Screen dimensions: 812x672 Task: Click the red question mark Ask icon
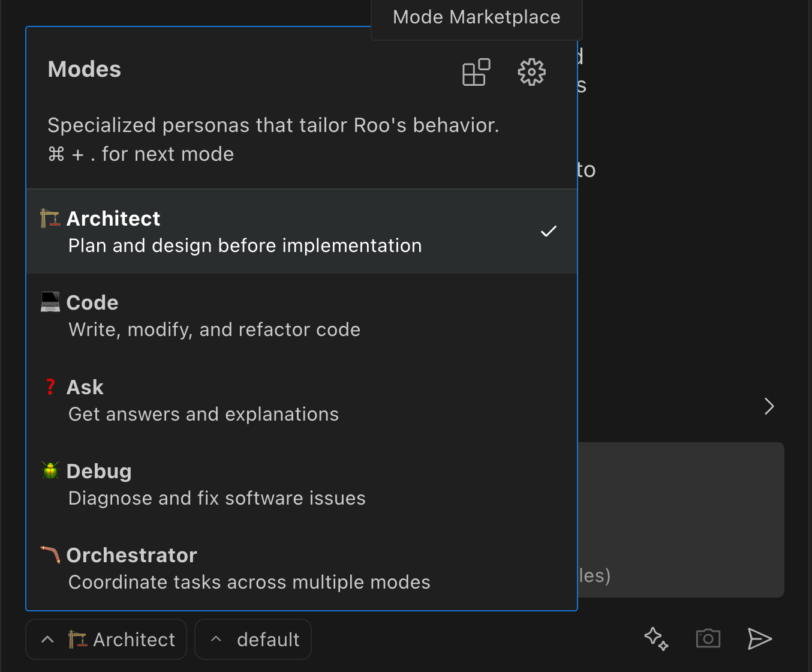pyautogui.click(x=50, y=387)
